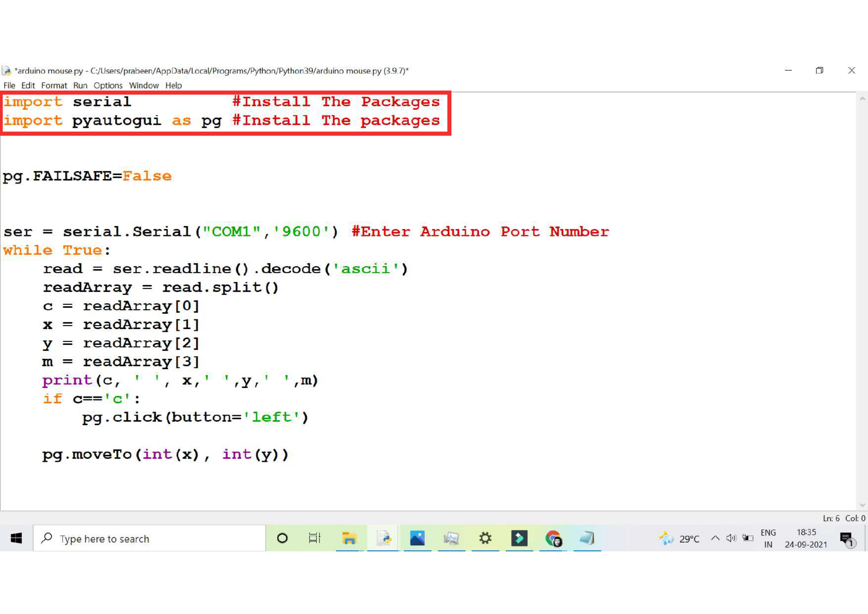Open the Run menu
This screenshot has width=868, height=614.
pos(80,85)
